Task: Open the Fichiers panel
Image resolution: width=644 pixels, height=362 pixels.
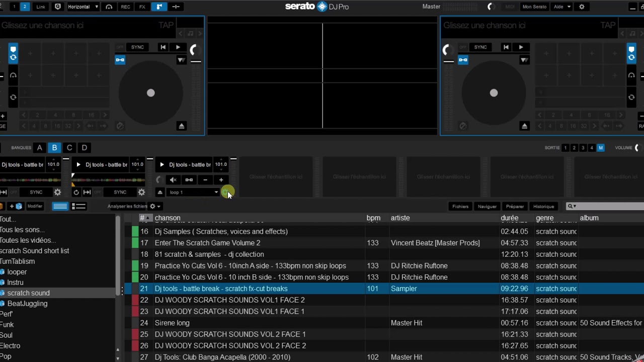Action: 460,206
